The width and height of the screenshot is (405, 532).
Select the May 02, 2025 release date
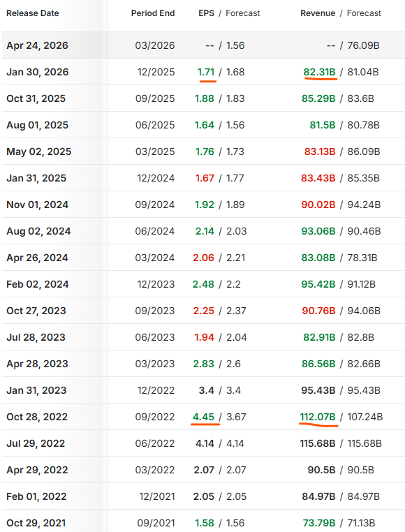click(x=39, y=152)
